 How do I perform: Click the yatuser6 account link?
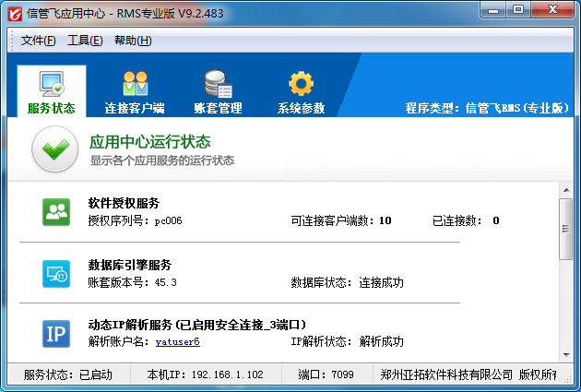click(177, 341)
